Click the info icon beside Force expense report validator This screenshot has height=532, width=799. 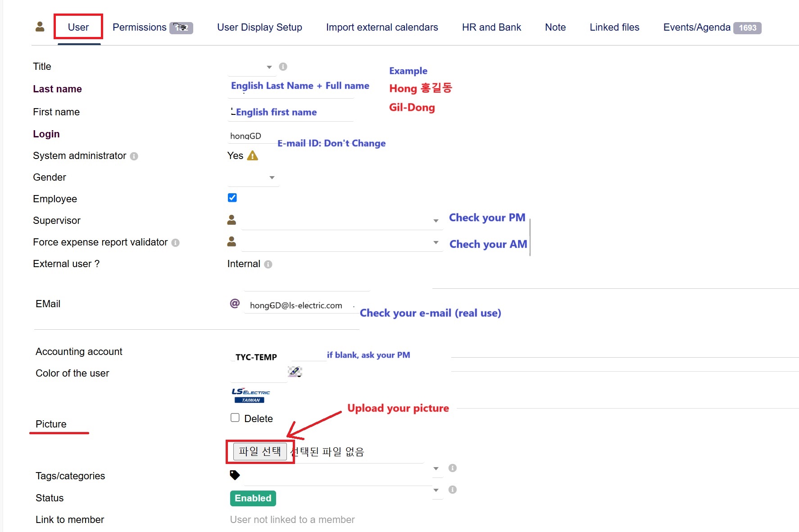click(x=176, y=243)
